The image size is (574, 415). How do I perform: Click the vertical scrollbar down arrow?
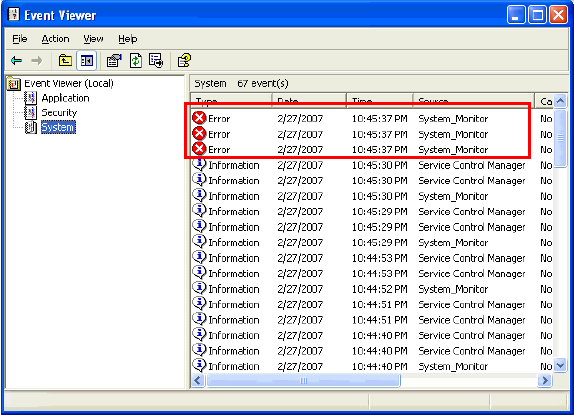click(x=560, y=365)
